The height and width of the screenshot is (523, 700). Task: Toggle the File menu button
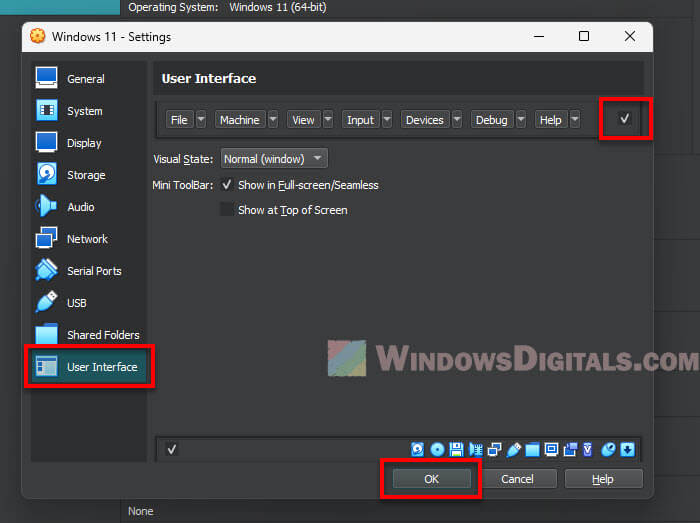coord(179,120)
